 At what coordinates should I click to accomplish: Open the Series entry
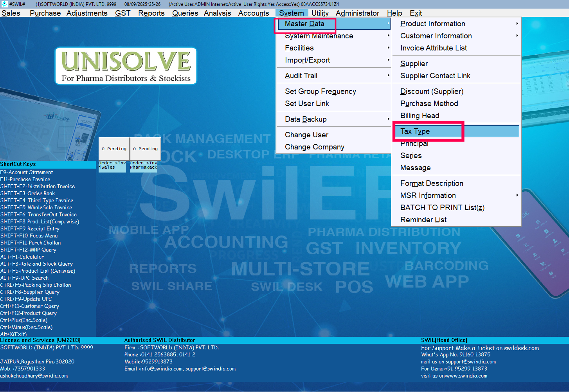click(456, 156)
